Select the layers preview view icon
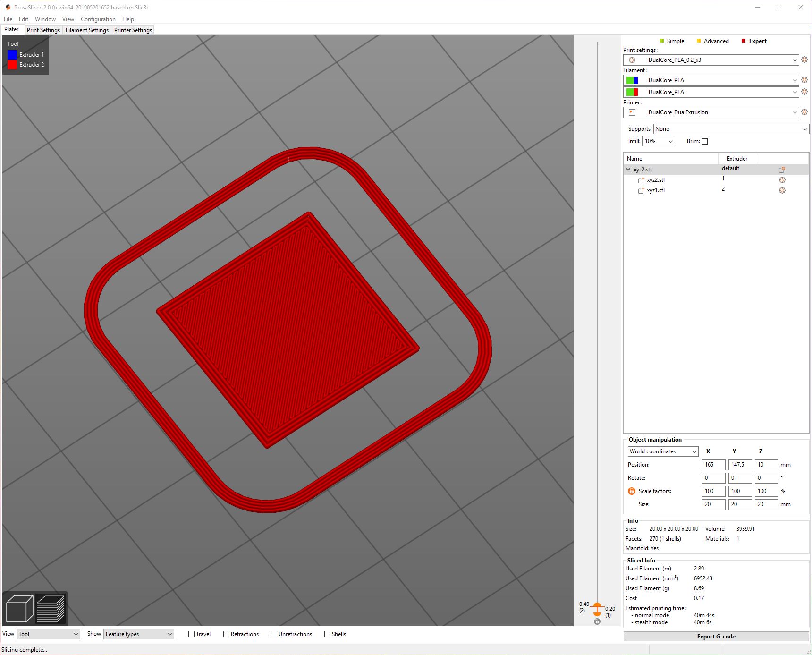 [x=51, y=609]
